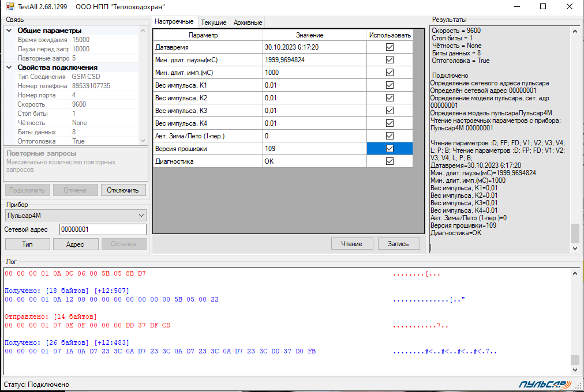The height and width of the screenshot is (392, 584).
Task: Uncheck the Вес импульса, K3 checkbox
Action: pos(390,111)
